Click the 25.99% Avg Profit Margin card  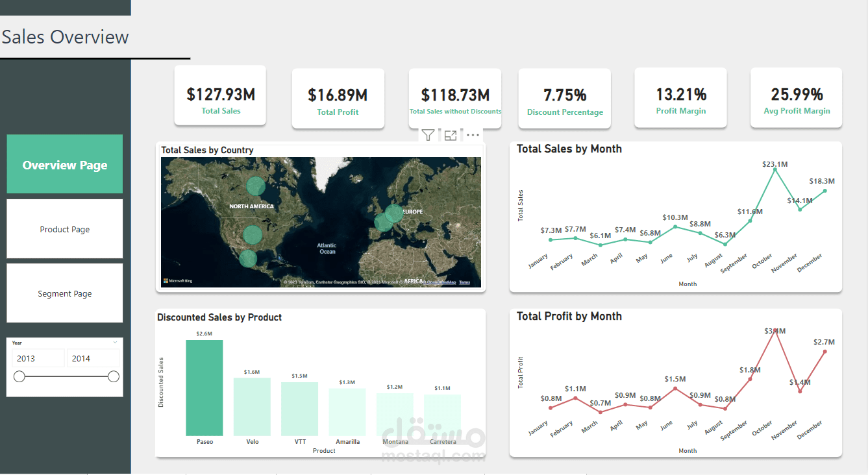(797, 99)
